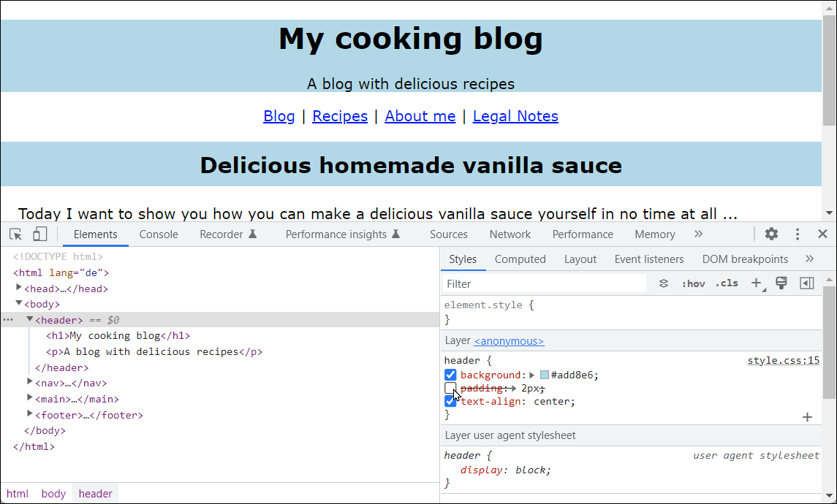Open the customize DevTools three-dot menu
Screen dimensions: 837x504
tap(798, 234)
